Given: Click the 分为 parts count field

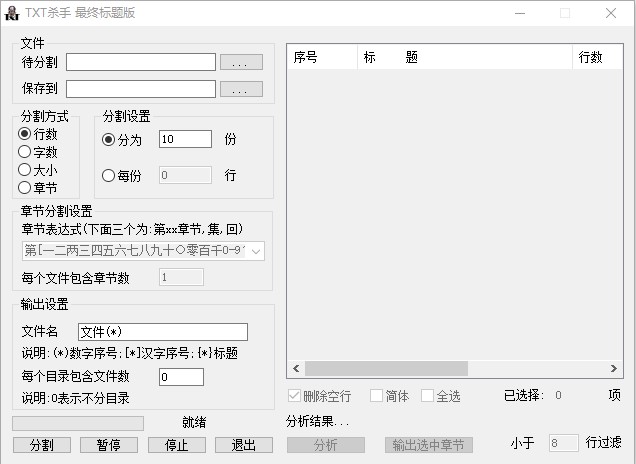Looking at the screenshot, I should [x=185, y=139].
